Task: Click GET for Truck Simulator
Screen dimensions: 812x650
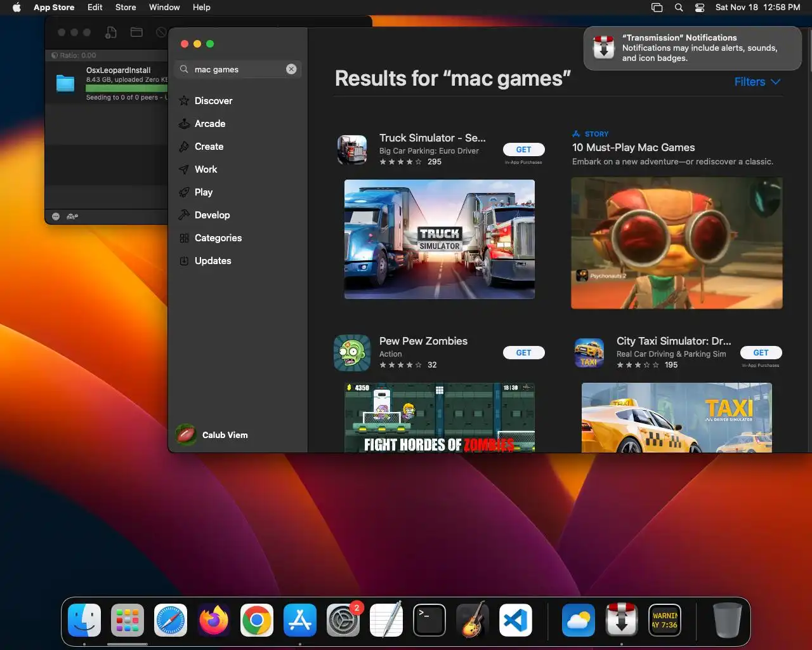Action: pyautogui.click(x=523, y=150)
